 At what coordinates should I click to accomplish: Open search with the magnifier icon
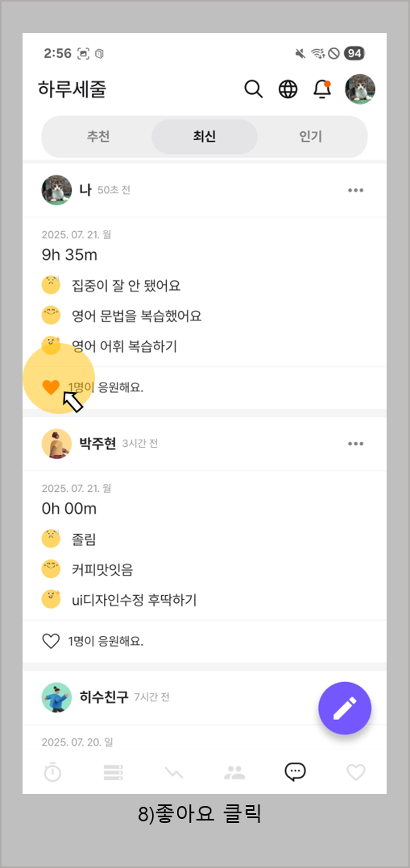(253, 89)
